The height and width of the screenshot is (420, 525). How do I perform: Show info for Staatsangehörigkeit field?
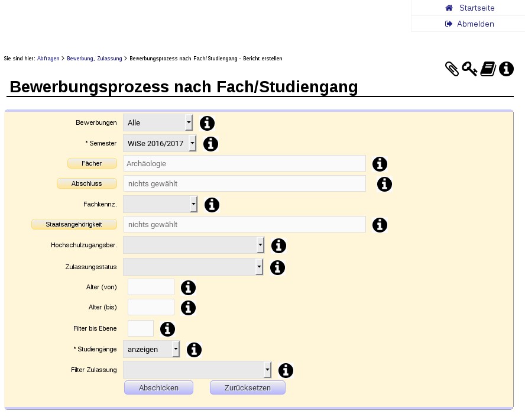380,225
